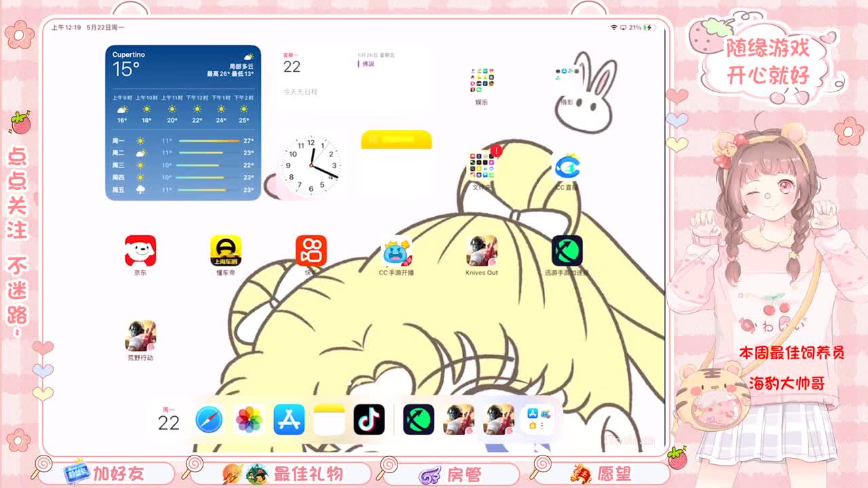Tap the 加好友 banner
This screenshot has width=868, height=488.
pyautogui.click(x=105, y=473)
